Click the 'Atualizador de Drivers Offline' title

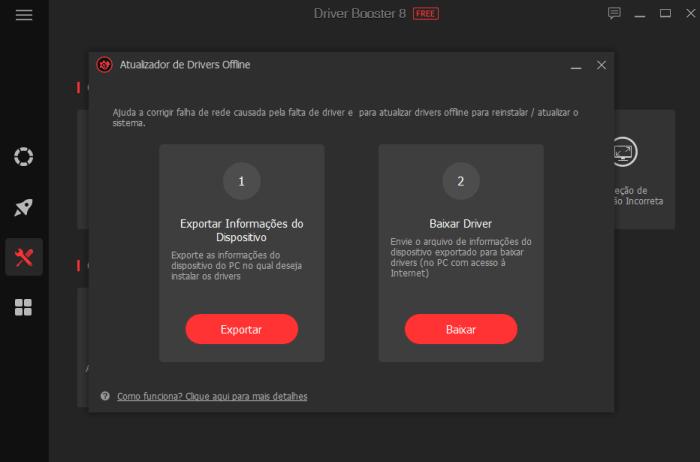(x=185, y=65)
